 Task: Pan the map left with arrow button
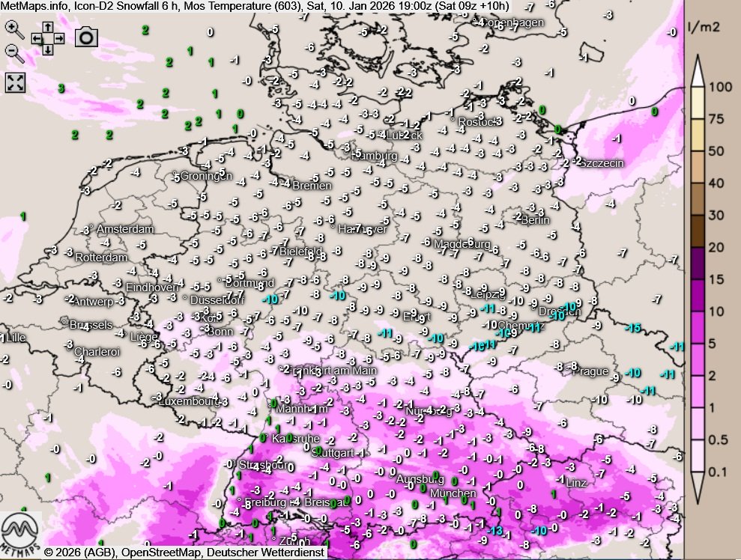tap(36, 38)
